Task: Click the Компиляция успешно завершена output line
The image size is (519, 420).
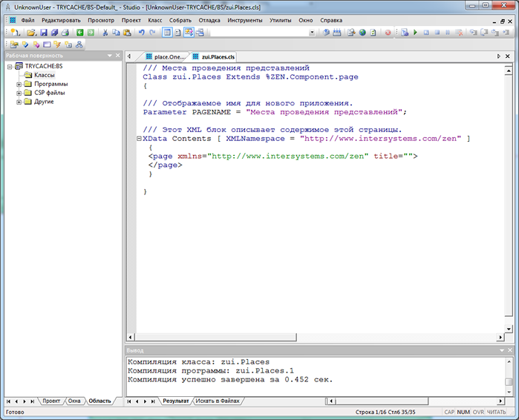Action: pos(230,380)
